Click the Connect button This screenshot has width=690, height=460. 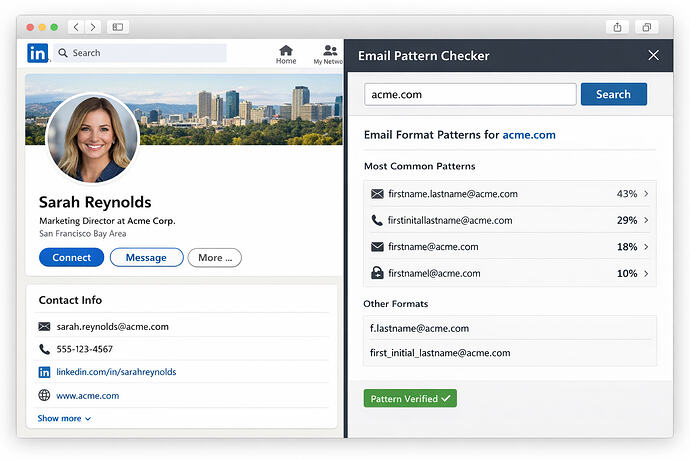[71, 258]
